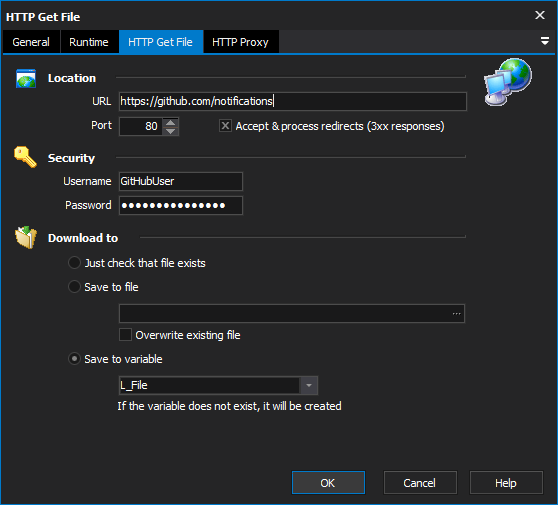Click the Download to folder icon

point(26,237)
